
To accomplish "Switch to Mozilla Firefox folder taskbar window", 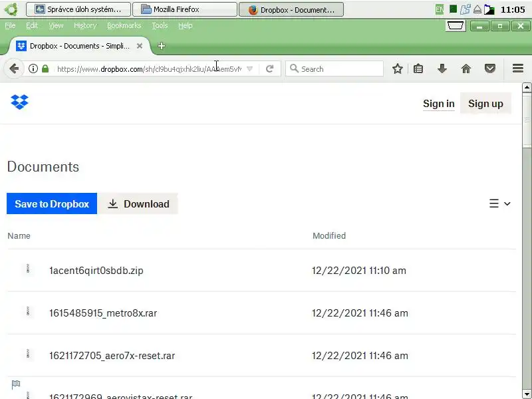I will click(185, 9).
